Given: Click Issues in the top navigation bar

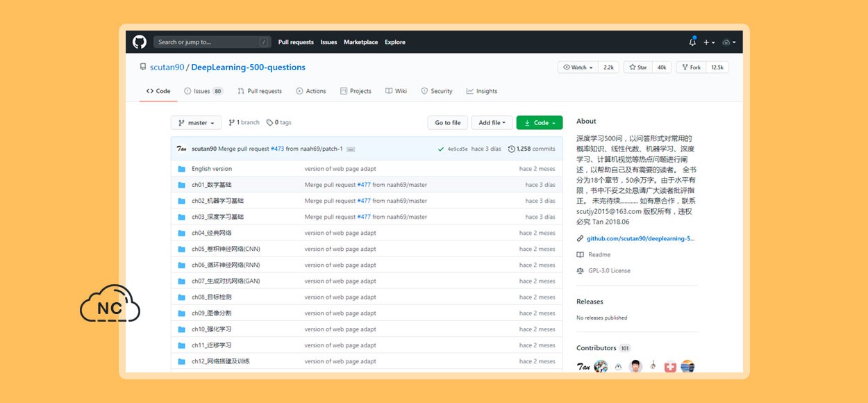Looking at the screenshot, I should 328,42.
